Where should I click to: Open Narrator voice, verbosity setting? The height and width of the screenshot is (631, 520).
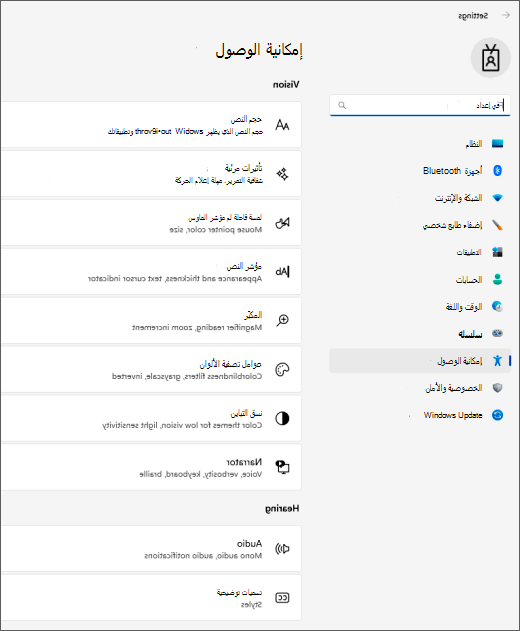(151, 467)
